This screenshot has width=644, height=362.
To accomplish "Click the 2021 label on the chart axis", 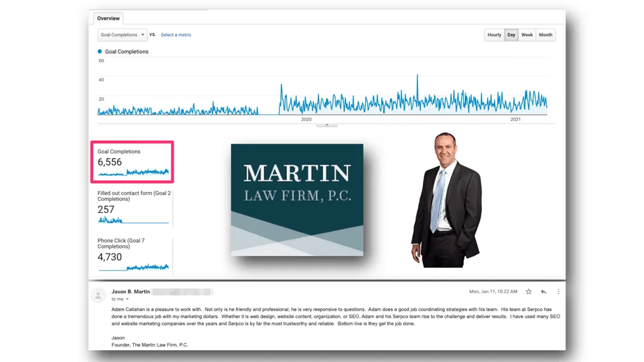I will point(515,119).
